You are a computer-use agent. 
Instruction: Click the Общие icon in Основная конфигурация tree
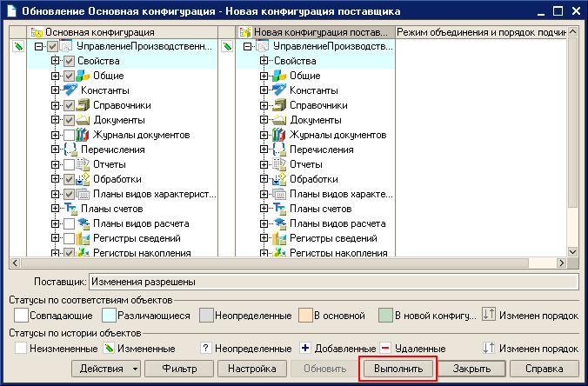click(83, 76)
